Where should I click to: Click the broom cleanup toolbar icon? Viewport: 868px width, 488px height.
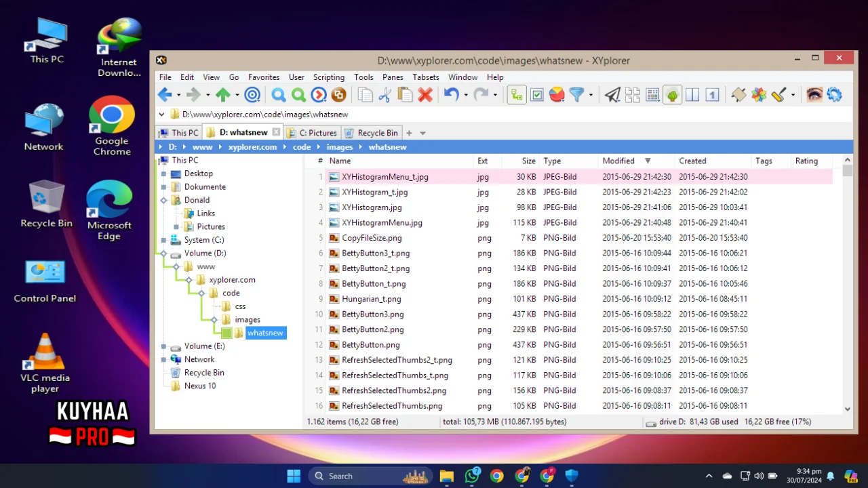pos(778,95)
